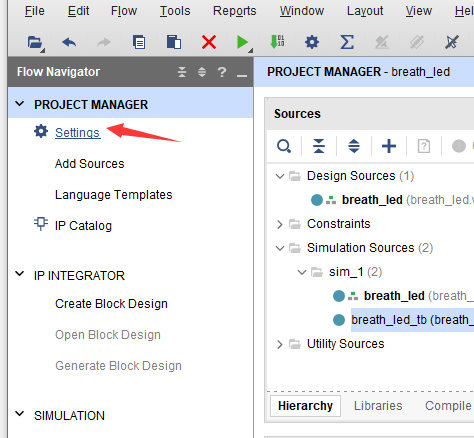Collapse the PROJECT MANAGER section

20,104
